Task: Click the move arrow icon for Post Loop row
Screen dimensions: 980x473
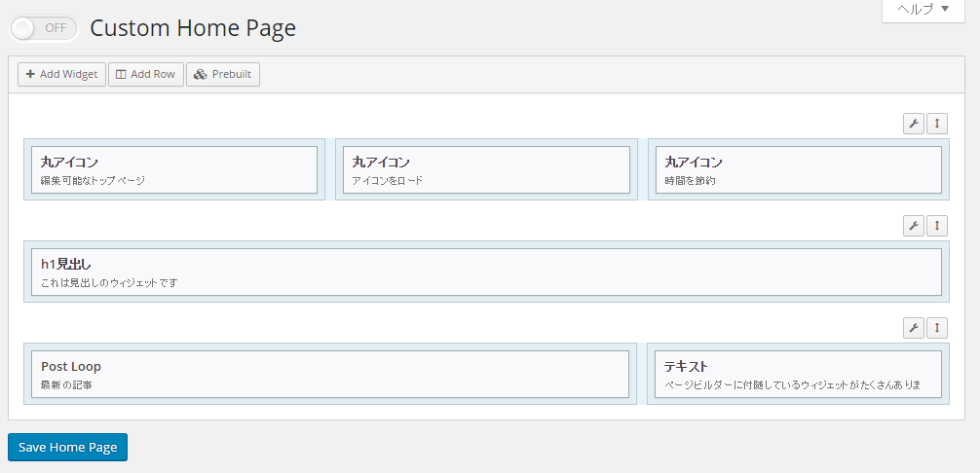Action: point(937,328)
